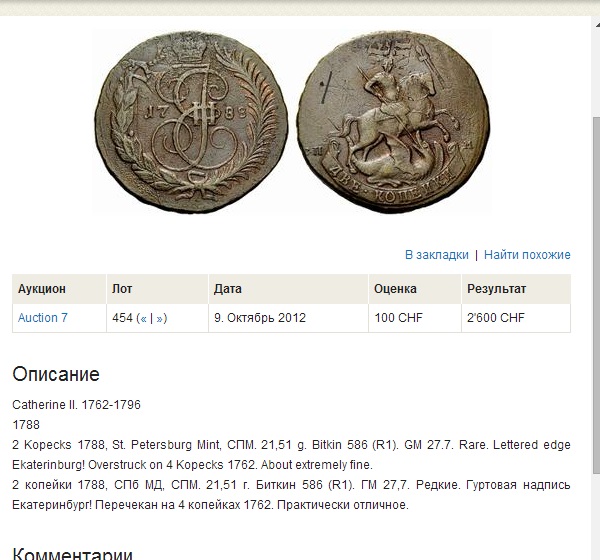600x560 pixels.
Task: Click the page scrollbar thumb
Action: point(596,295)
